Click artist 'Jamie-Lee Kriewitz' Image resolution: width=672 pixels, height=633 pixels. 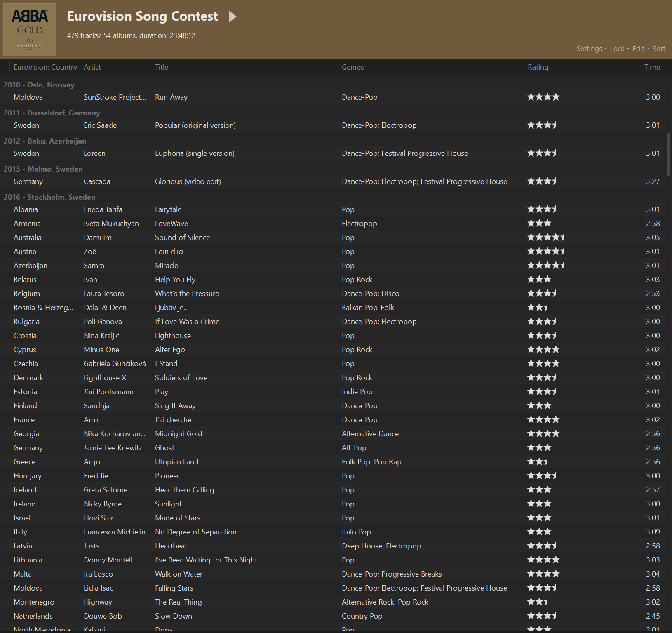[x=113, y=448]
